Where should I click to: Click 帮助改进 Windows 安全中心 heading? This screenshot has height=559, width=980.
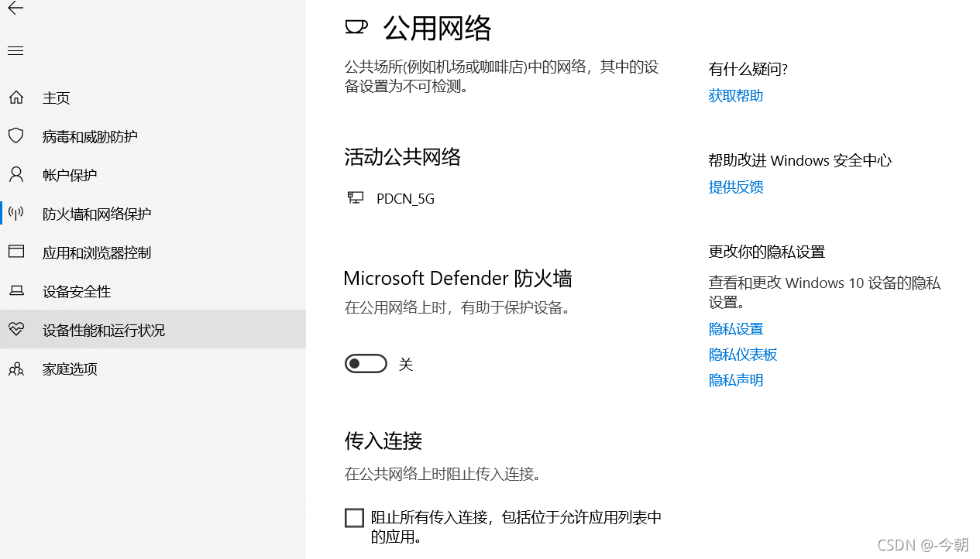click(800, 161)
